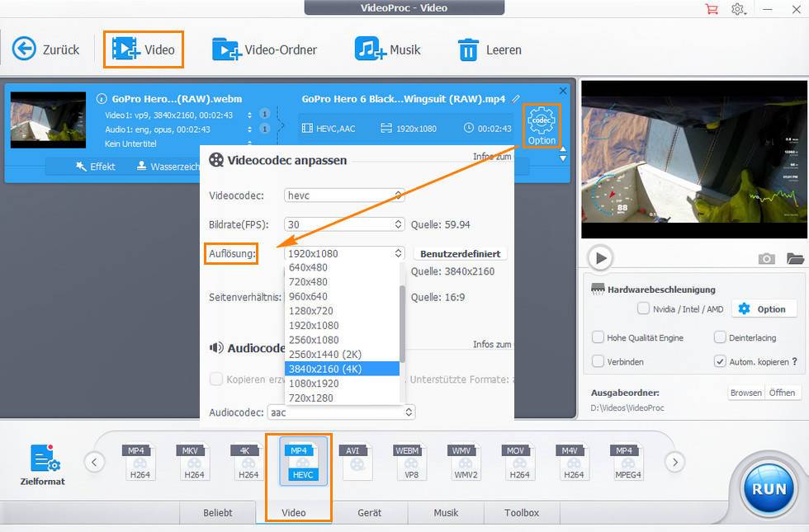Take a snapshot with camera icon
809x532 pixels.
click(767, 258)
